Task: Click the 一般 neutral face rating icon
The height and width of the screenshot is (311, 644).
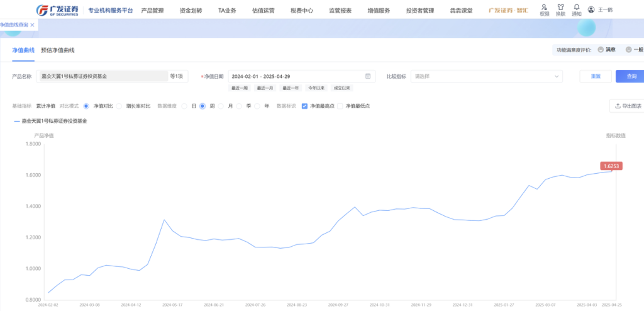Action: pos(628,50)
